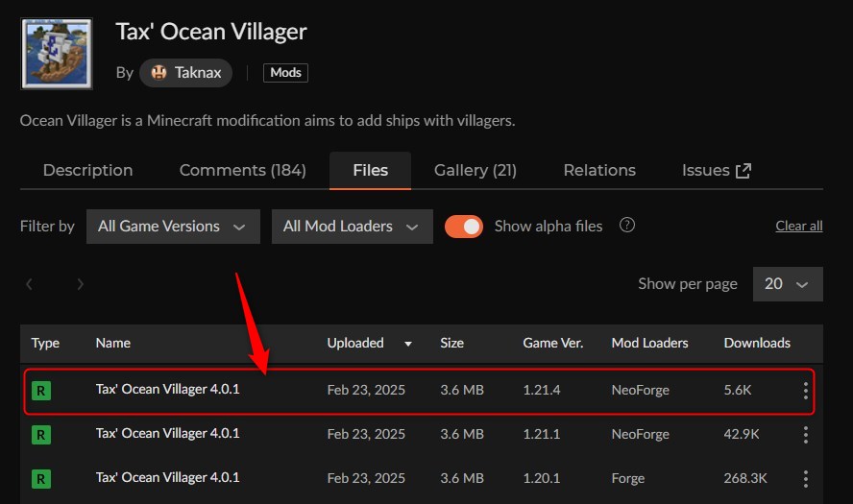This screenshot has height=504, width=853.
Task: Click the Taknax avatar icon
Action: (158, 72)
